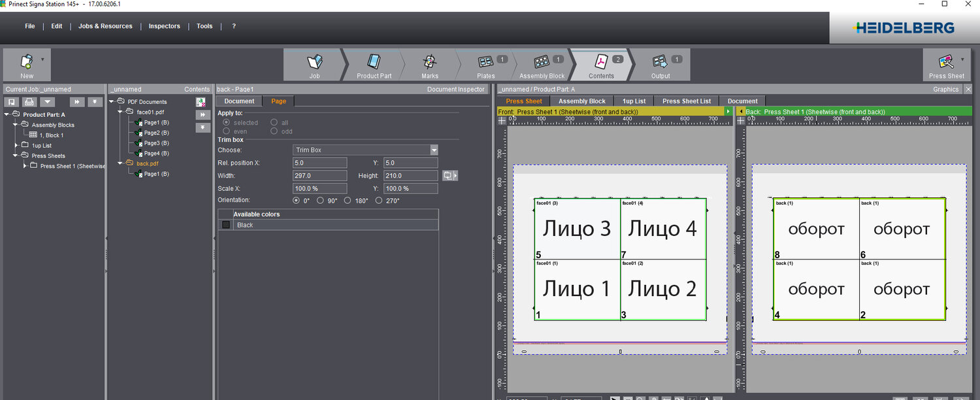The image size is (980, 400).
Task: Open the Assembly Block workflow step
Action: point(542,65)
